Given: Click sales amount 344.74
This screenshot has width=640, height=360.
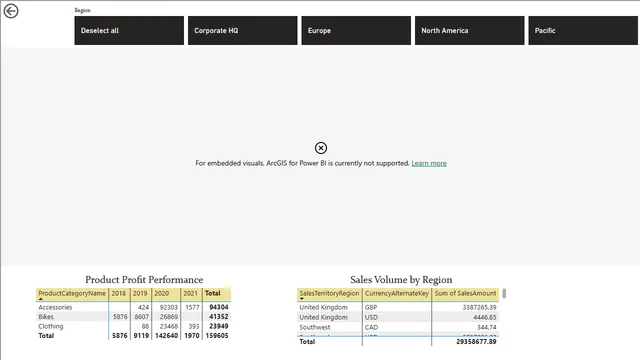Looking at the screenshot, I should 487,327.
